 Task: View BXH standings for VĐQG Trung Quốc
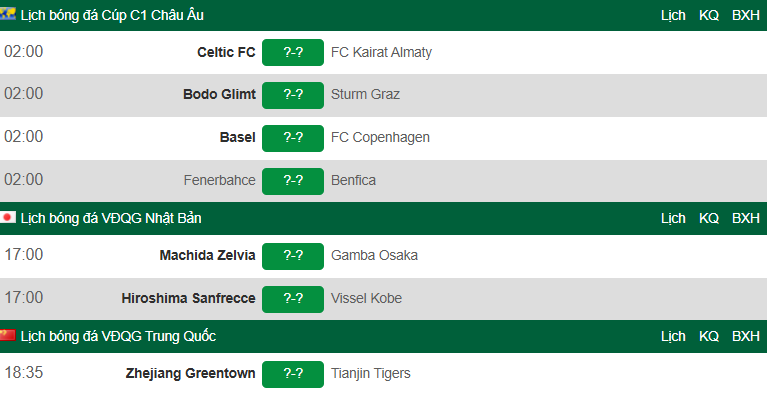click(745, 336)
